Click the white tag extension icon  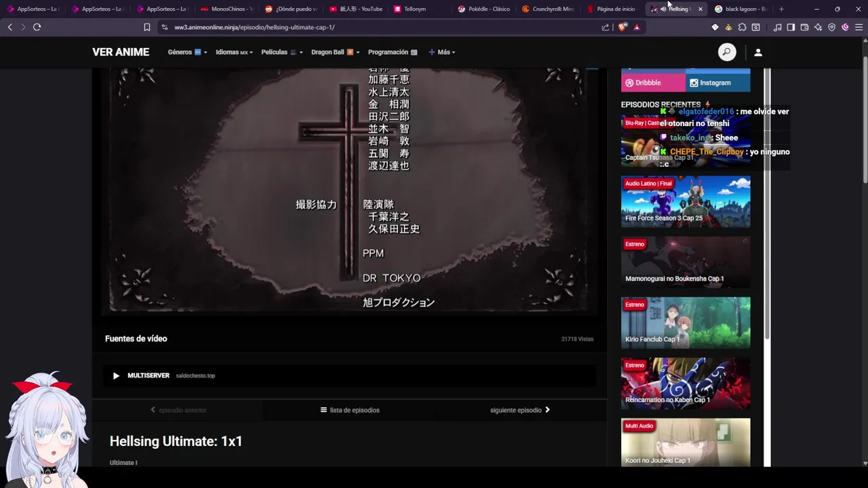715,27
